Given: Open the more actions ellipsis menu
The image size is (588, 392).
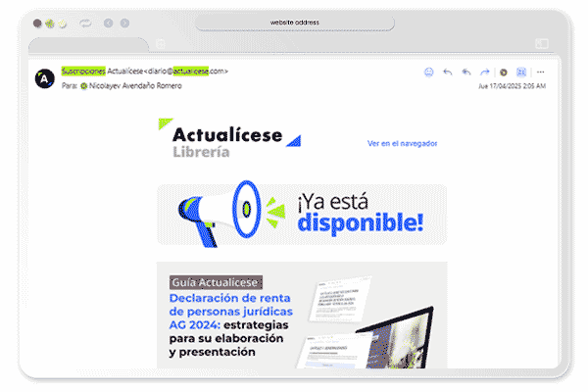Looking at the screenshot, I should (540, 72).
